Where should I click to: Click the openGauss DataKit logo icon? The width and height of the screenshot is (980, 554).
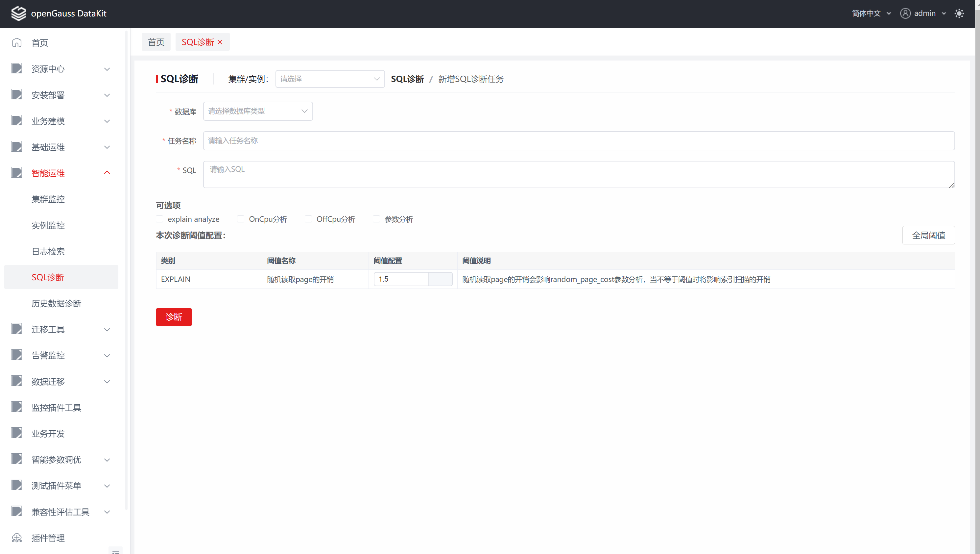point(18,13)
